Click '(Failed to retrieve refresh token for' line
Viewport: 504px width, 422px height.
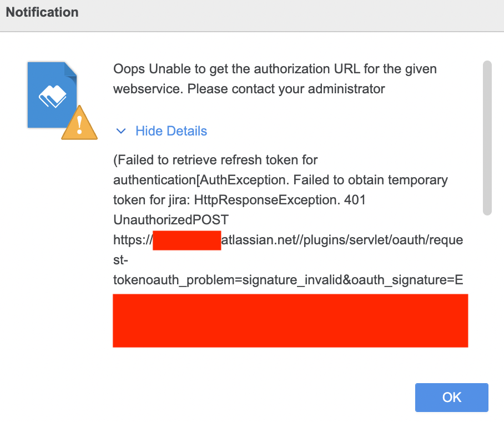[x=215, y=160]
